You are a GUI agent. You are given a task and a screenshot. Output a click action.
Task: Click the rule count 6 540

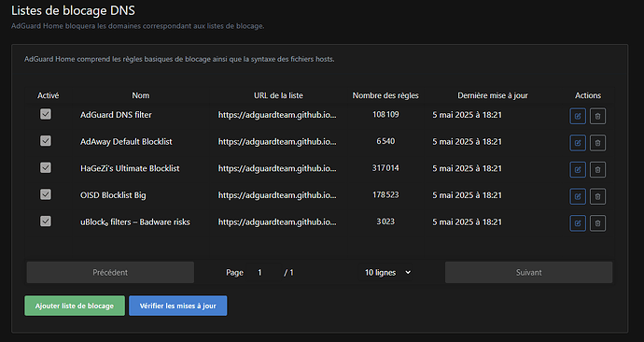pos(385,141)
